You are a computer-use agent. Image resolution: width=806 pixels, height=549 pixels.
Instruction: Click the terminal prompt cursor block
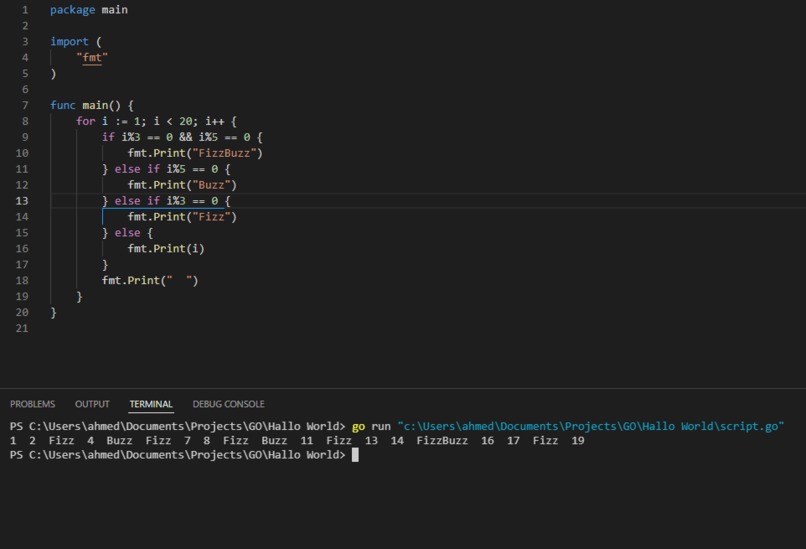point(355,455)
